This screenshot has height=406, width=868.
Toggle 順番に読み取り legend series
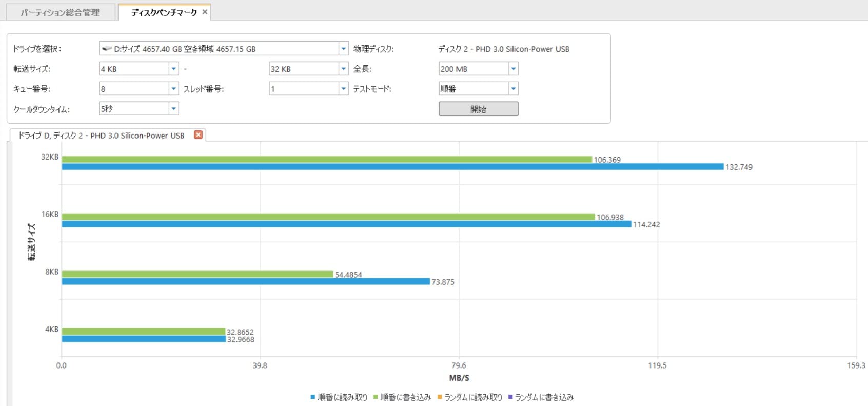tap(339, 397)
